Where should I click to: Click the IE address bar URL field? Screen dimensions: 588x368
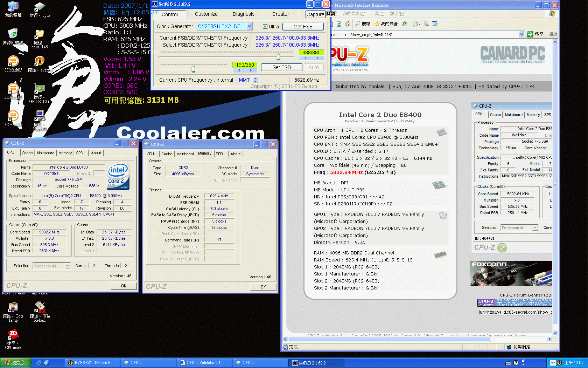[x=424, y=34]
